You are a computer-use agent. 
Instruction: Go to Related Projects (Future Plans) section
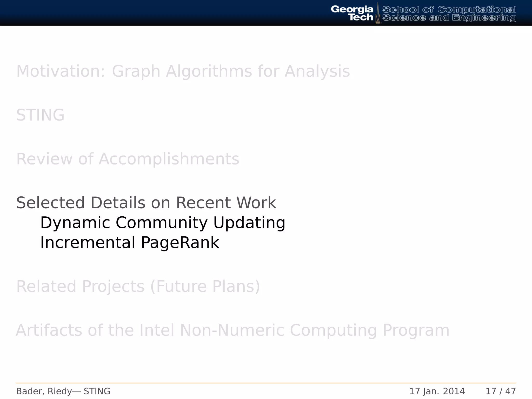pyautogui.click(x=138, y=287)
